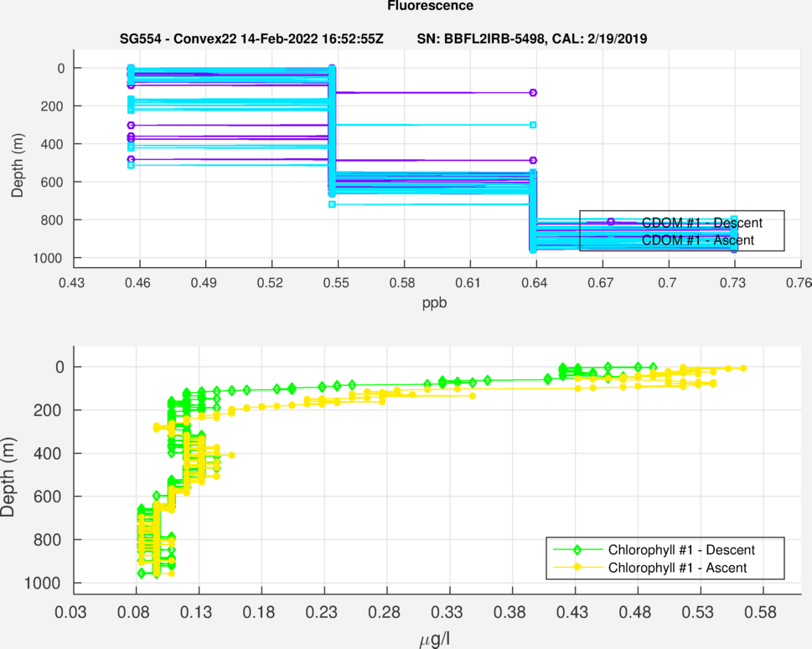Click the Chlorophyll #1 - Ascent legend entry
The height and width of the screenshot is (649, 812).
click(x=677, y=568)
